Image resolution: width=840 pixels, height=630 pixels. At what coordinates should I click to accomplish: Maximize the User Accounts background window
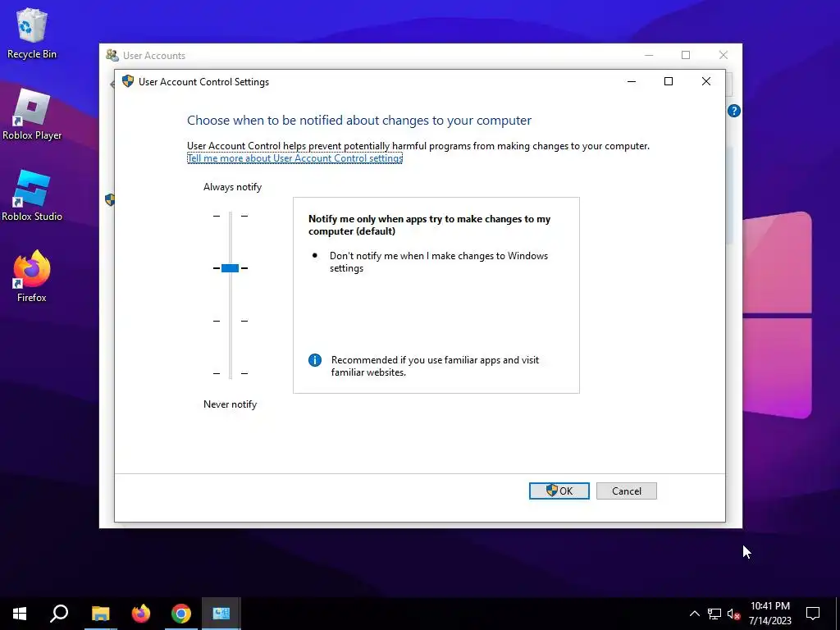[686, 55]
